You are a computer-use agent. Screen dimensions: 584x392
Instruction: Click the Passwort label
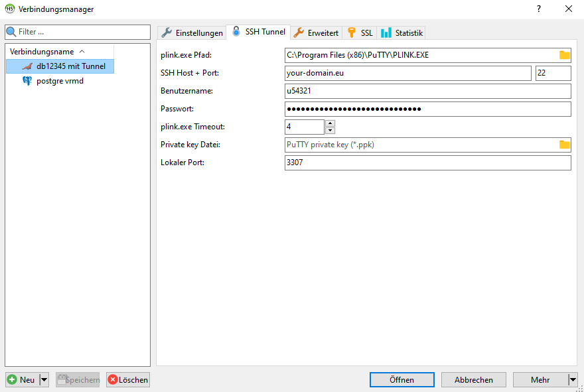pyautogui.click(x=178, y=109)
